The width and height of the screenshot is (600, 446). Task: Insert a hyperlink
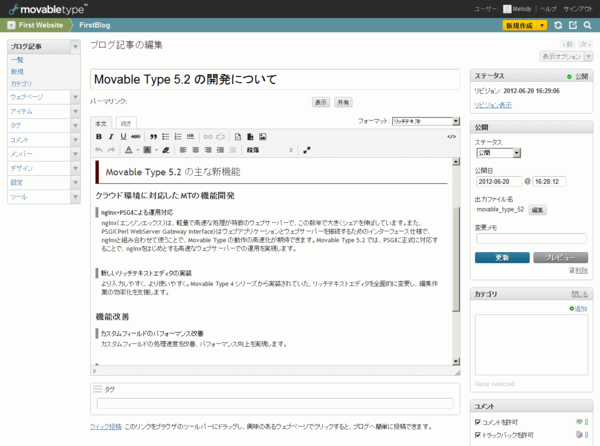(x=208, y=137)
